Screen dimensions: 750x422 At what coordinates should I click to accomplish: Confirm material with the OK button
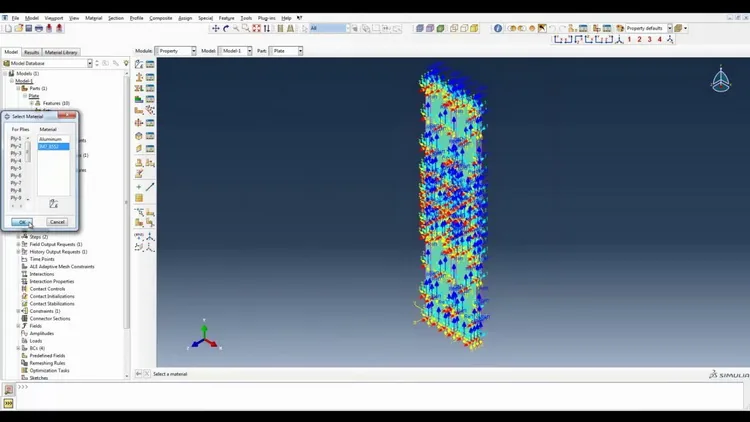[22, 222]
